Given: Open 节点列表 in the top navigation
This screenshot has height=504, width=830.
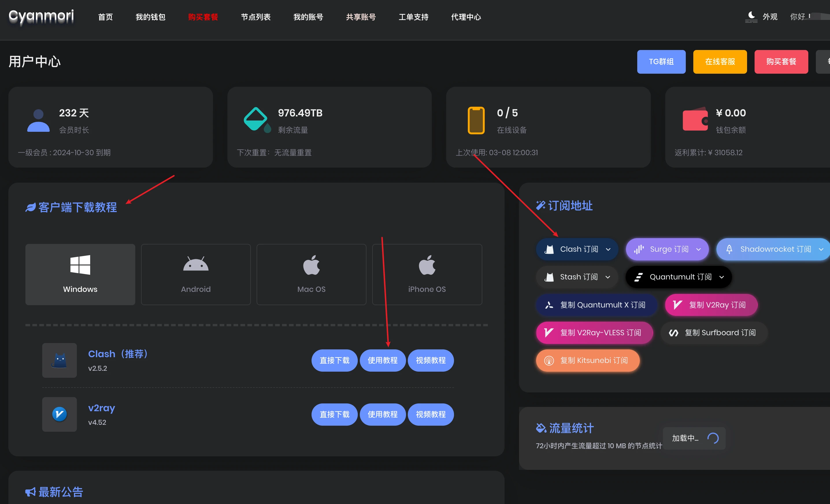Looking at the screenshot, I should [x=256, y=17].
